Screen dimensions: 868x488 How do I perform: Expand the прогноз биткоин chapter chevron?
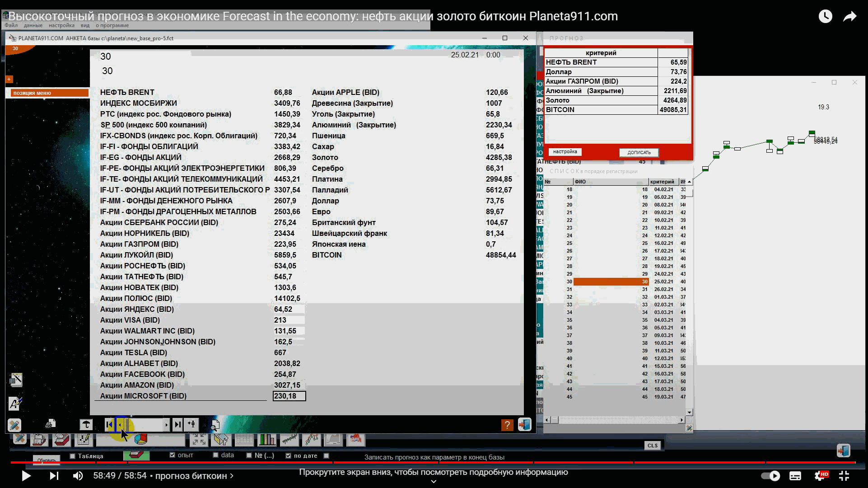(232, 476)
